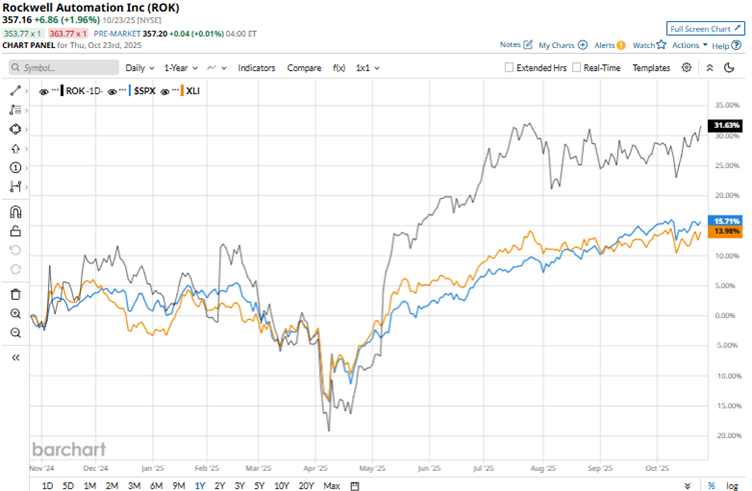The height and width of the screenshot is (491, 752).
Task: Select the measure range tool
Action: coord(15,187)
